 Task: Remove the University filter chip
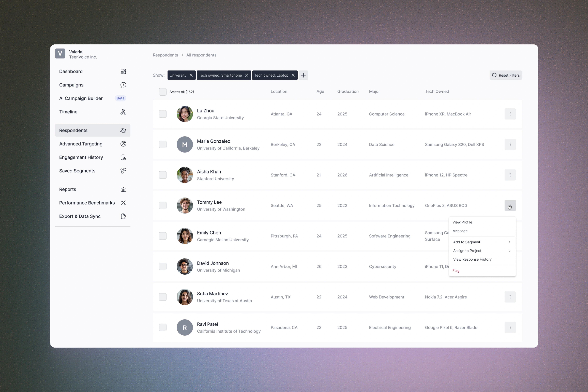pos(191,75)
